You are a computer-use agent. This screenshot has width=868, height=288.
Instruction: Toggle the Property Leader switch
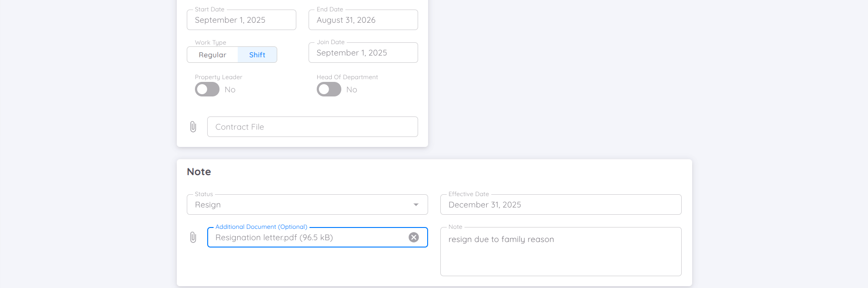(x=207, y=90)
